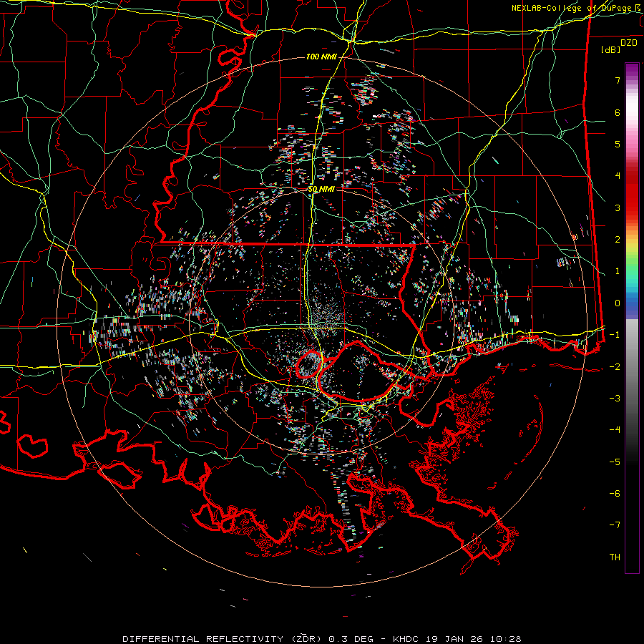Click the 4 tick label on color scale
644x644 pixels.
click(x=618, y=176)
